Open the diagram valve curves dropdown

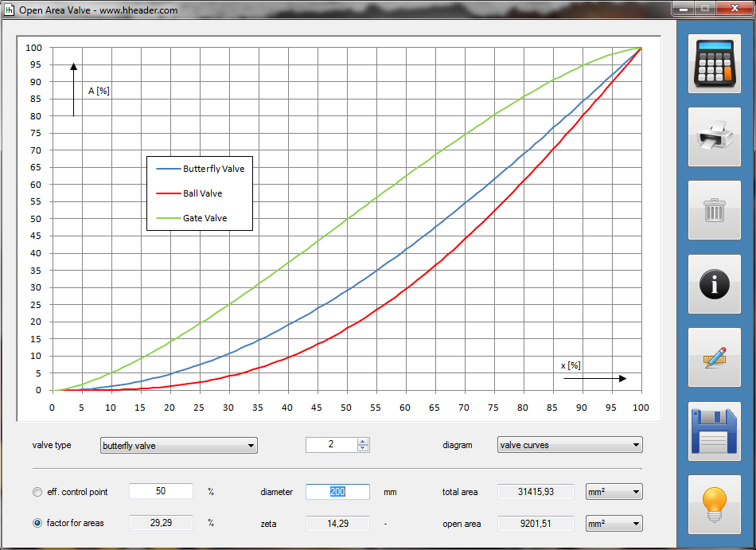click(x=570, y=445)
